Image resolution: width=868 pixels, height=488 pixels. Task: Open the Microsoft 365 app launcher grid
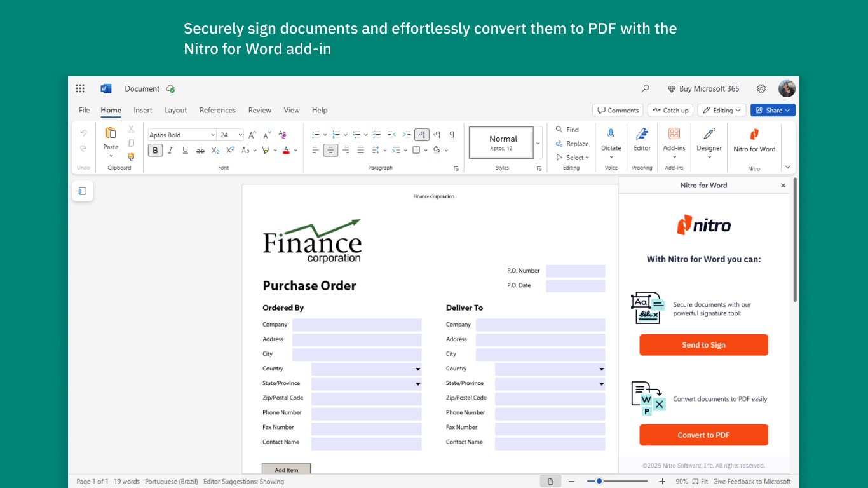80,88
